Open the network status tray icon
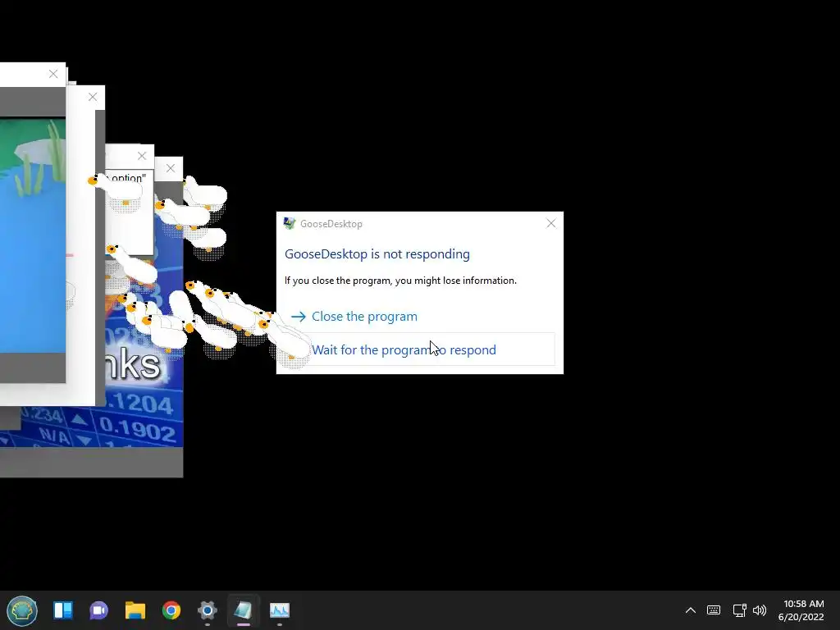Screen dimensions: 840x630 tap(739, 610)
